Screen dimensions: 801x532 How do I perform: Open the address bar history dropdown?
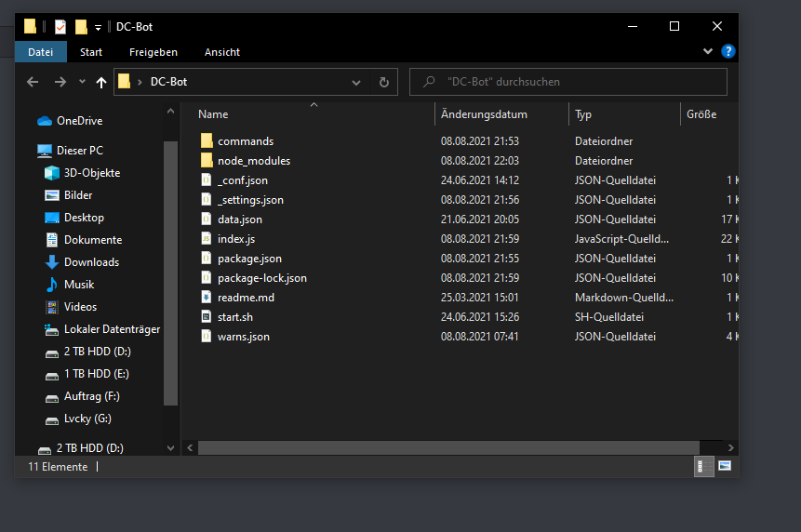pos(356,82)
